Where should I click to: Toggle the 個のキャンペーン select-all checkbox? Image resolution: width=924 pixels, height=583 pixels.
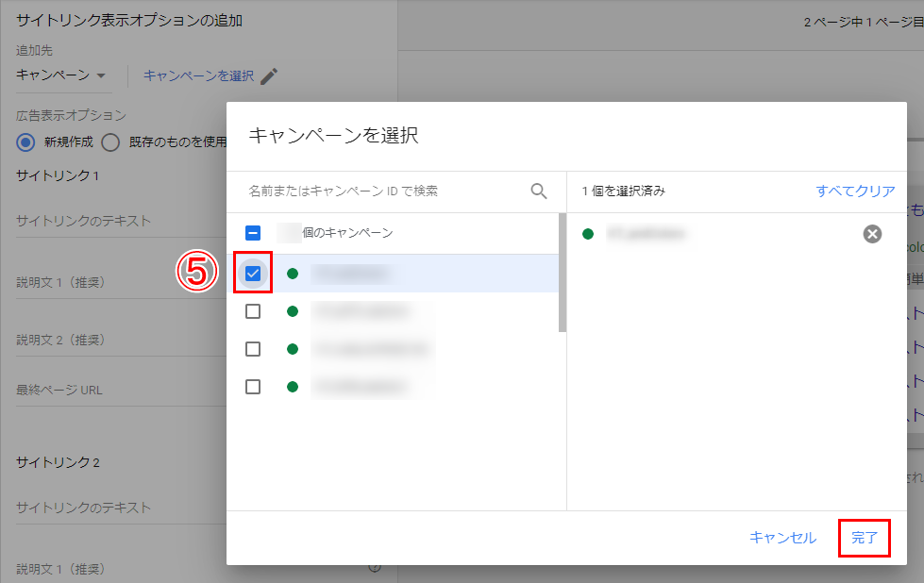coord(253,233)
